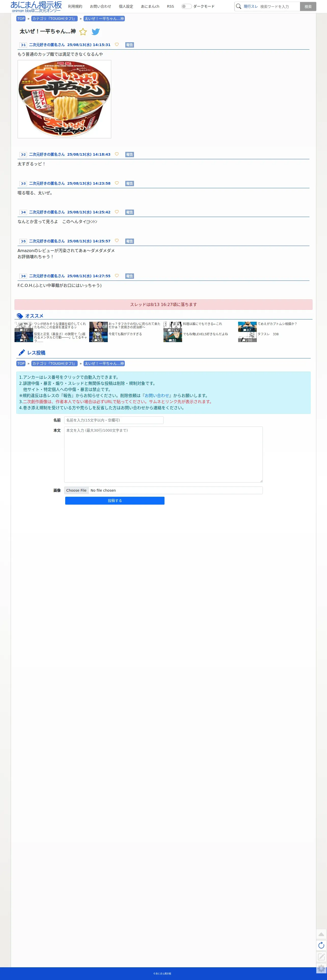This screenshot has width=327, height=980.
Task: Focus the 本文 message textarea
Action: click(163, 455)
